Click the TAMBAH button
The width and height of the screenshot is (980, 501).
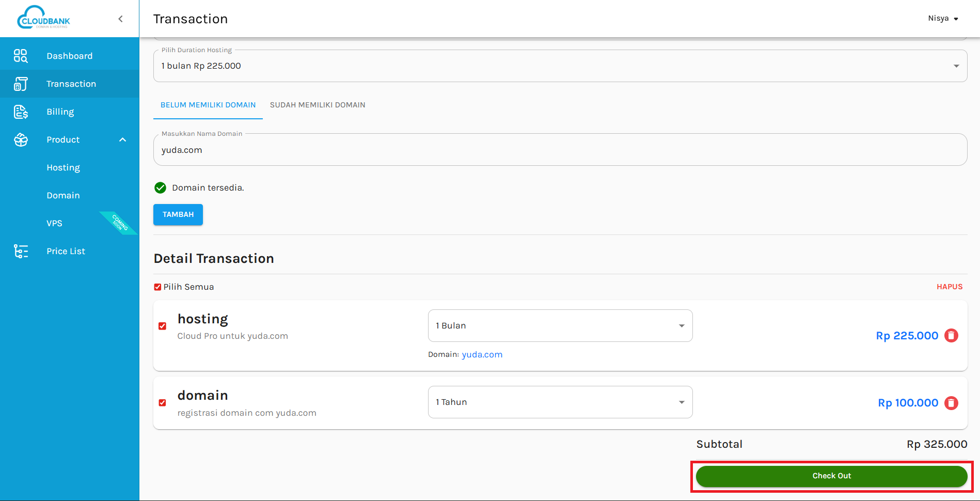[178, 215]
